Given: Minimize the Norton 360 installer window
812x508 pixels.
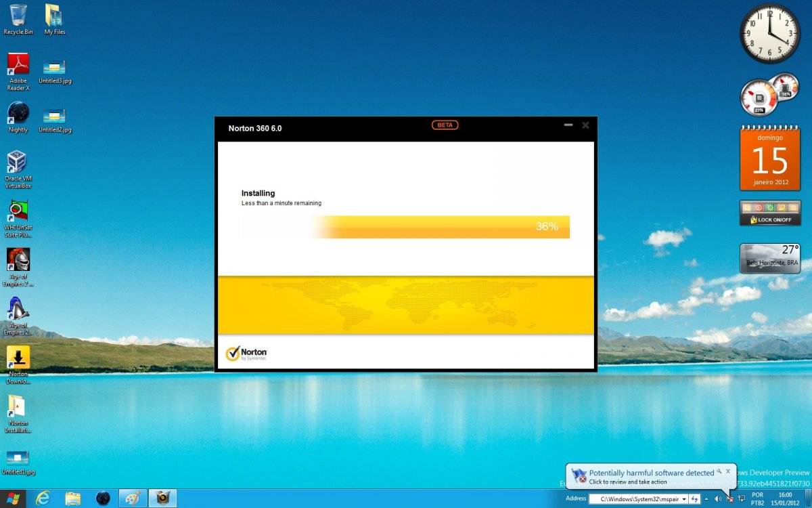Looking at the screenshot, I should point(568,125).
